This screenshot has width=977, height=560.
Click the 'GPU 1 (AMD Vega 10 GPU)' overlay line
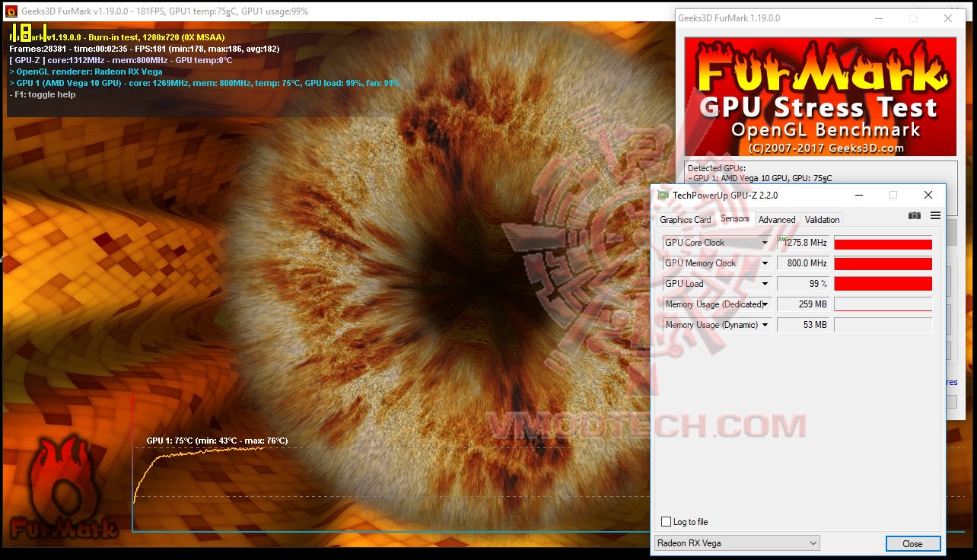tap(205, 83)
